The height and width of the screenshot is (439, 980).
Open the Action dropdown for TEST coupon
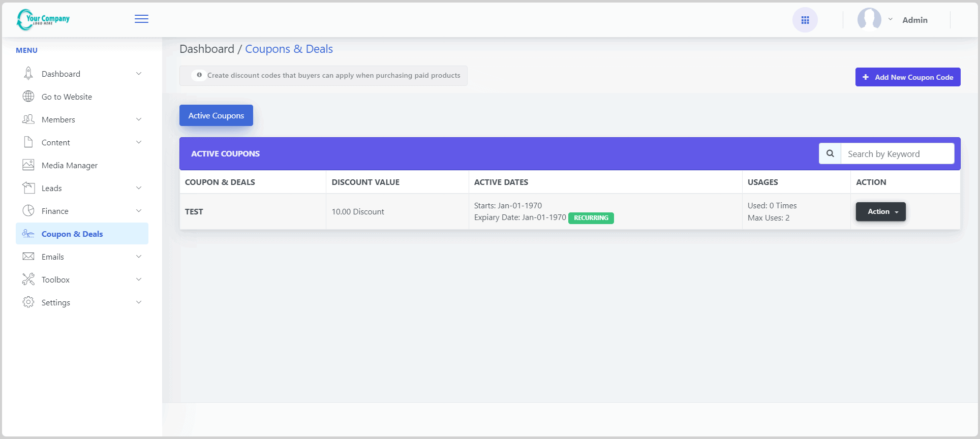pyautogui.click(x=880, y=212)
